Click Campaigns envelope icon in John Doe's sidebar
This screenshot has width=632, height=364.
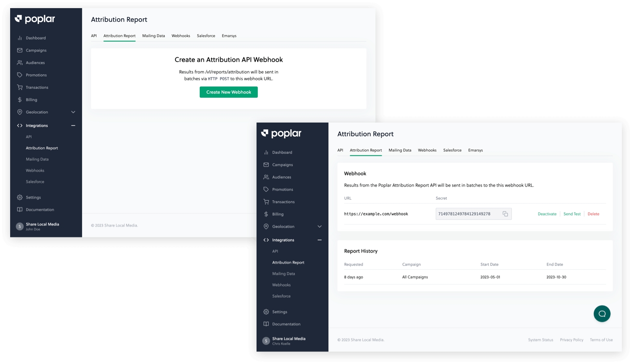coord(19,50)
